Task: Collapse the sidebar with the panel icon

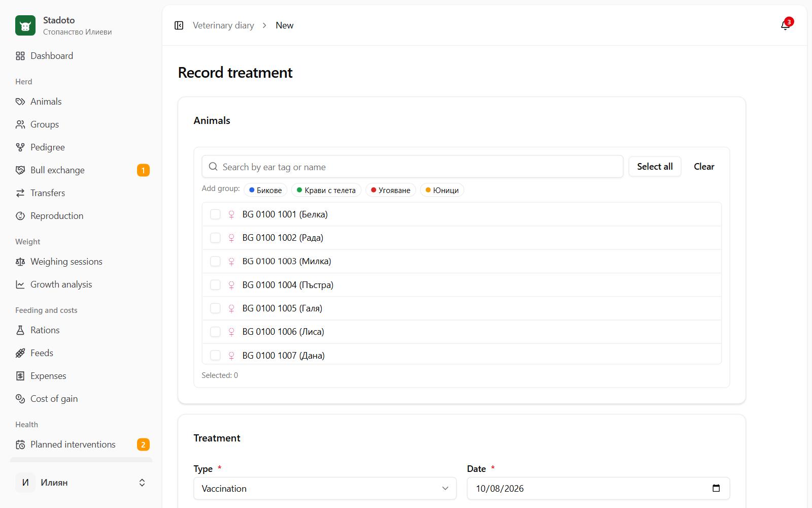Action: 179,25
